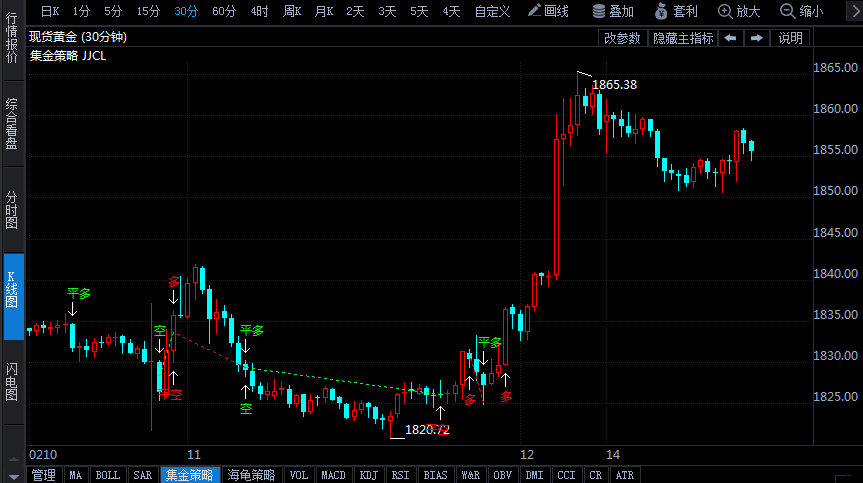
Task: Click the 1865.38 high price label
Action: click(614, 85)
